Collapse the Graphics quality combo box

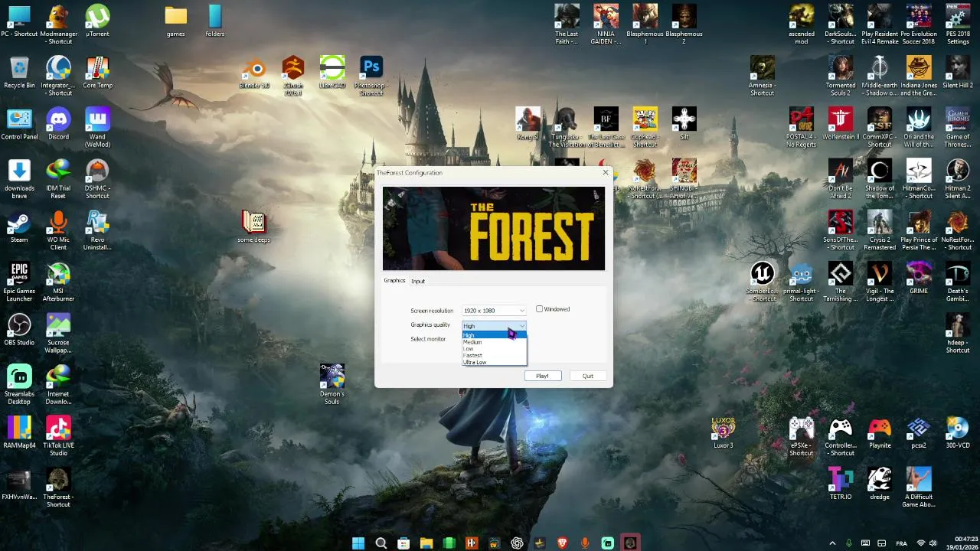tap(494, 326)
